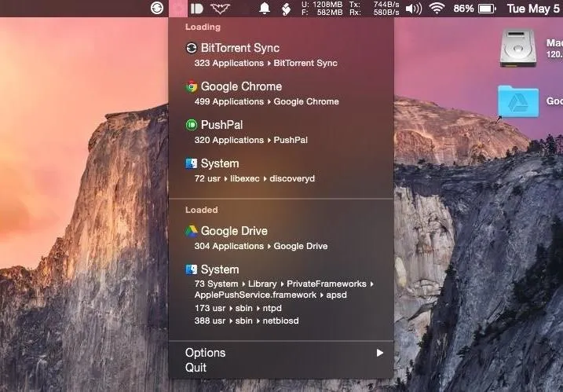Select the PushPal entry title
The image size is (563, 392).
pyautogui.click(x=221, y=125)
